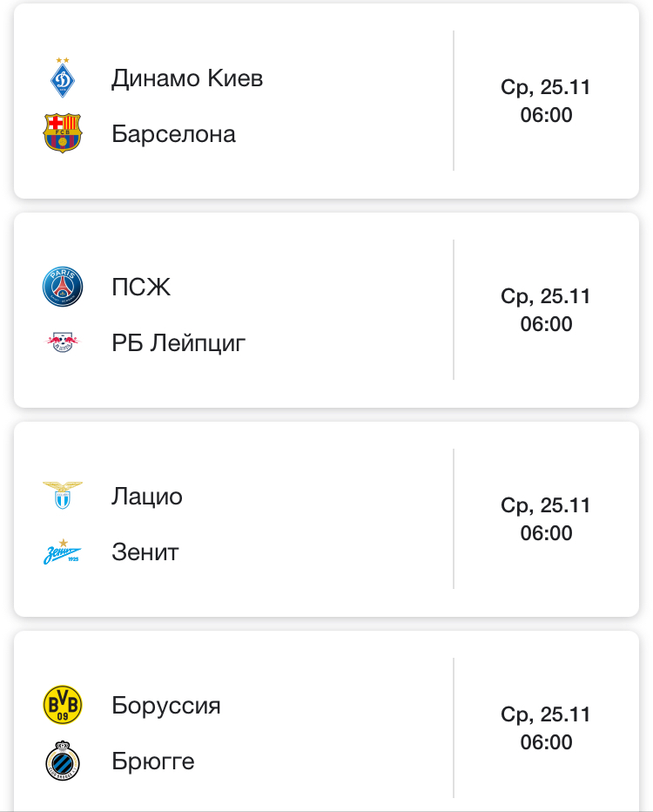Open team Лацио

tap(147, 497)
